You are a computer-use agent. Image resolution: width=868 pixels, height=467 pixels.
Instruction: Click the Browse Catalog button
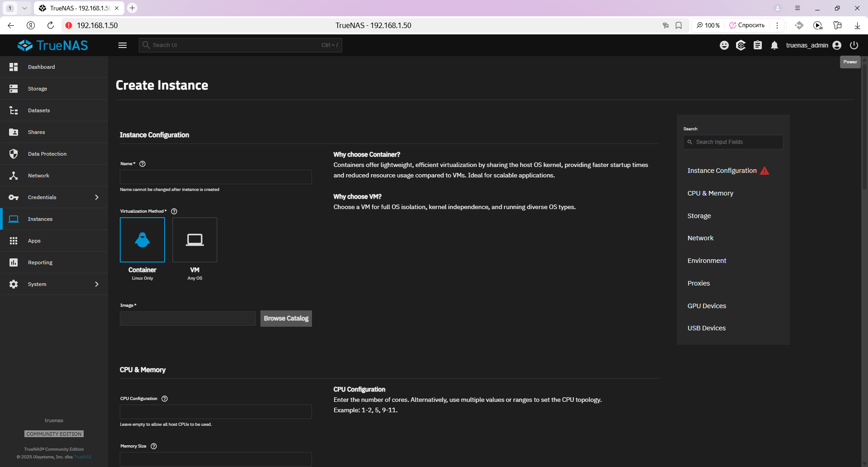point(286,319)
